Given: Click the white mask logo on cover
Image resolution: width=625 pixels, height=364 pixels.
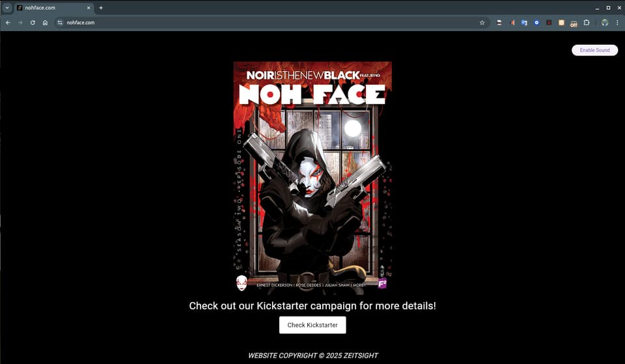Looking at the screenshot, I should pos(242,283).
